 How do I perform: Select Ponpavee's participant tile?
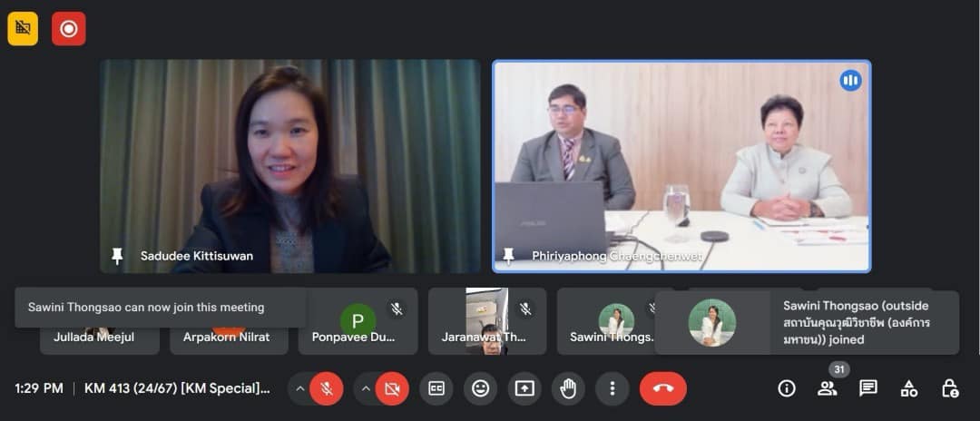[358, 322]
